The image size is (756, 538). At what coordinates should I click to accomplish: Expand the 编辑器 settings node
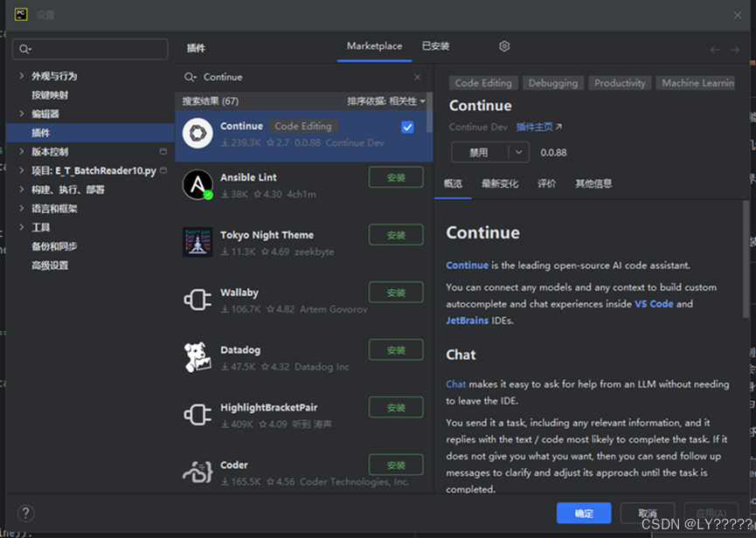click(22, 114)
